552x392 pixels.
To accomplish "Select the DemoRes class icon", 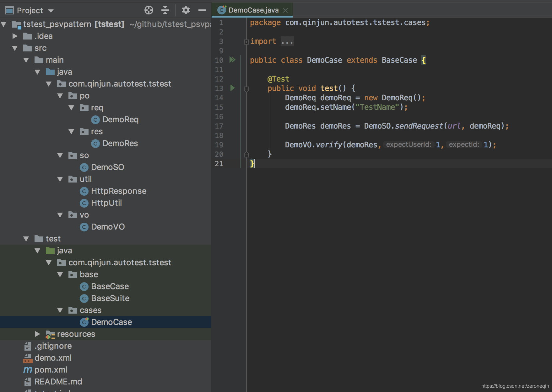I will [95, 143].
